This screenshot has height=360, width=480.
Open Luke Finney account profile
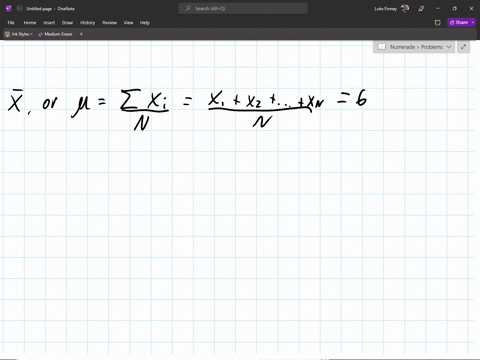pyautogui.click(x=392, y=9)
